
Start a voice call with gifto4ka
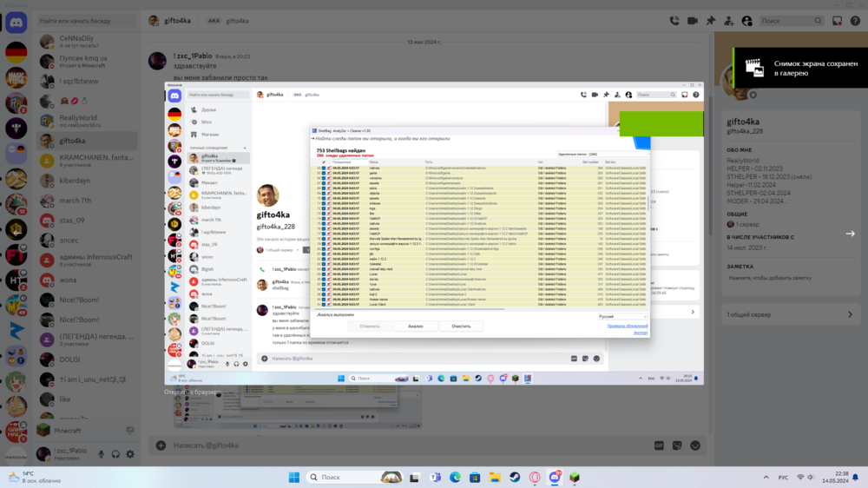tap(674, 21)
